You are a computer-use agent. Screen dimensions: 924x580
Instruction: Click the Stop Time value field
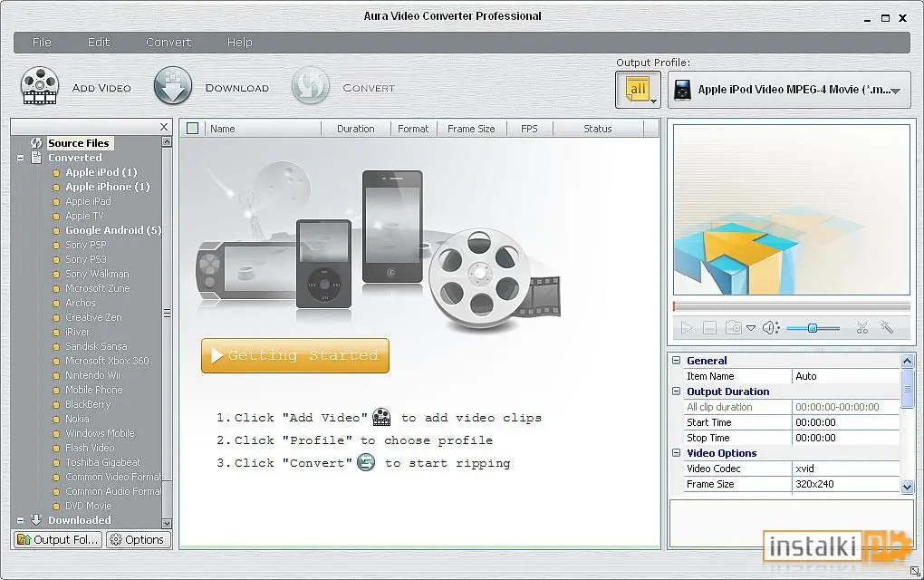point(845,438)
